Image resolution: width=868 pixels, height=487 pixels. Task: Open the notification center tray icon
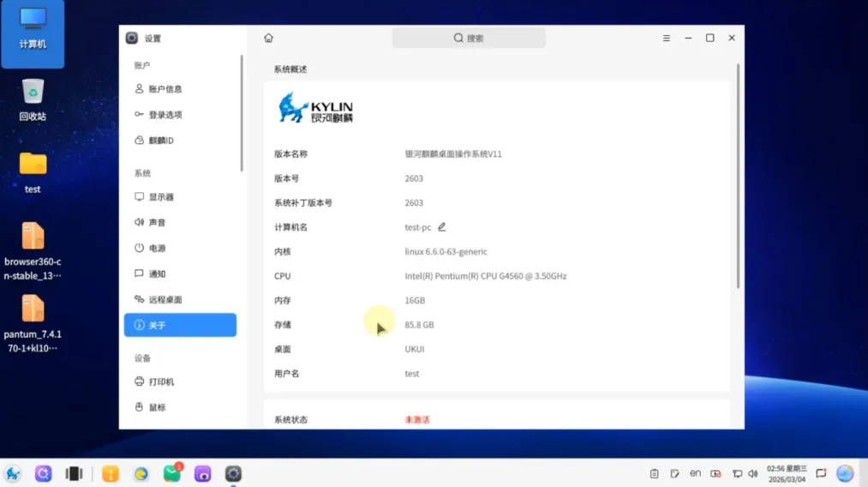(821, 473)
